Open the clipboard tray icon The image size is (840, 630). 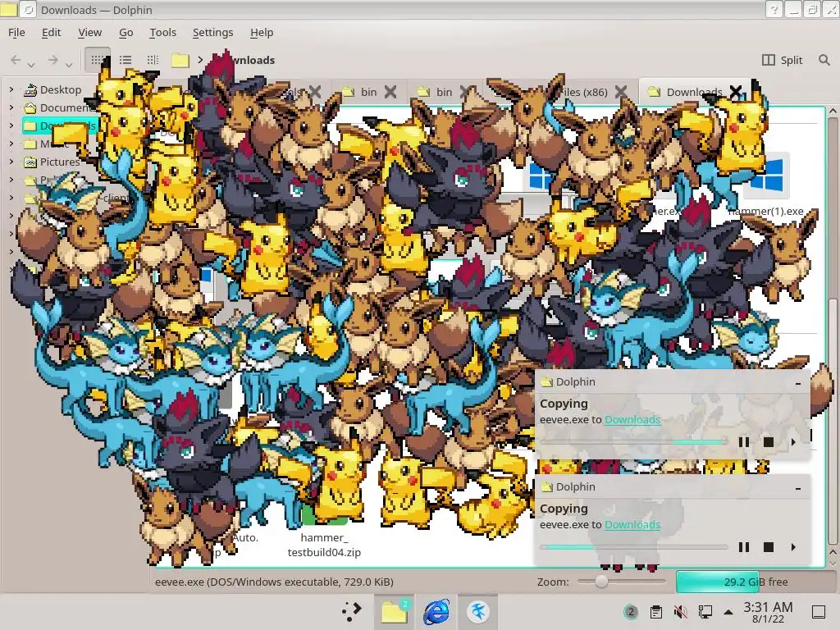(x=655, y=612)
